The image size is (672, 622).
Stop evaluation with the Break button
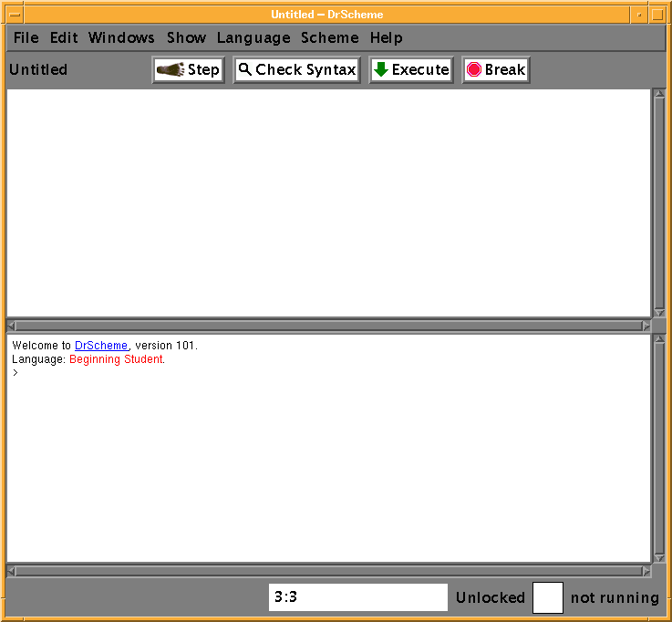pyautogui.click(x=496, y=70)
